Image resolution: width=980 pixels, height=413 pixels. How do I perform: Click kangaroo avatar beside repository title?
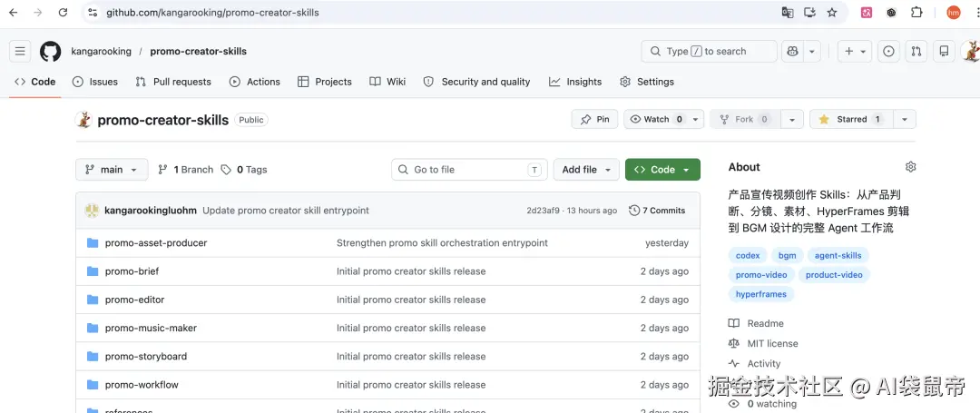coord(83,119)
